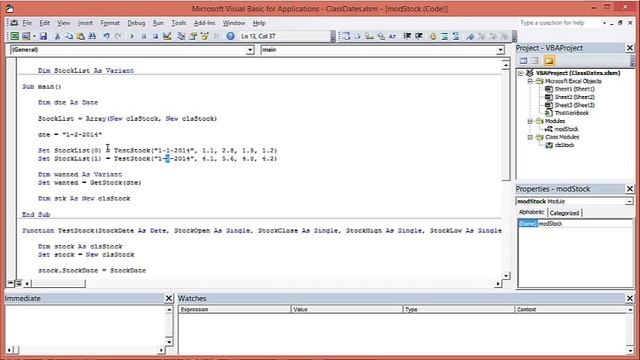640x360 pixels.
Task: Select the modStock module in tree
Action: point(566,129)
